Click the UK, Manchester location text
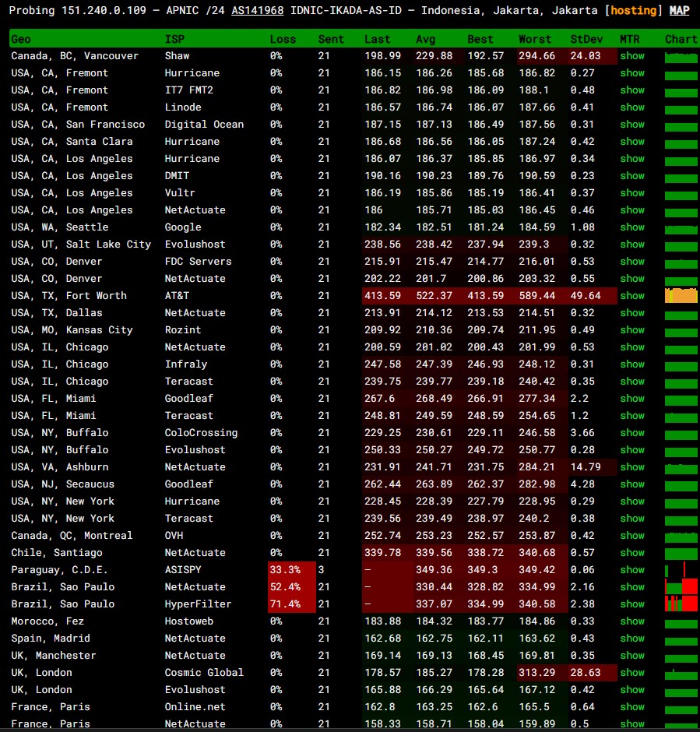This screenshot has height=732, width=700. (54, 656)
